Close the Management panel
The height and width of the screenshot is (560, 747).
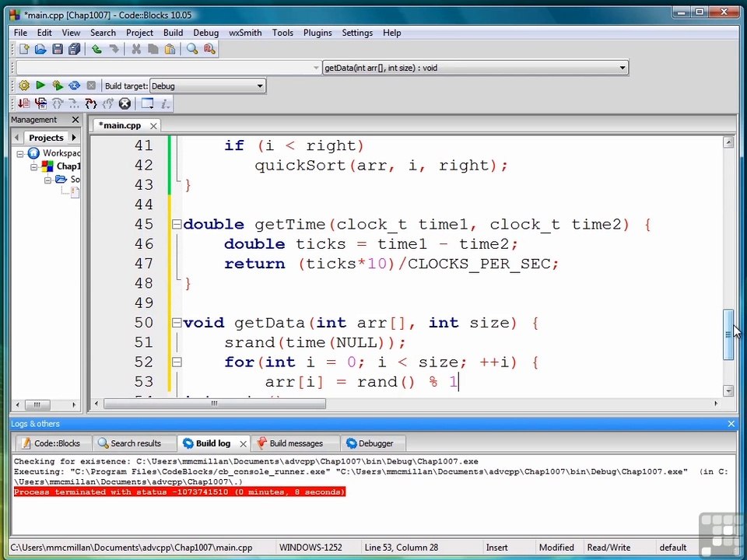[75, 120]
